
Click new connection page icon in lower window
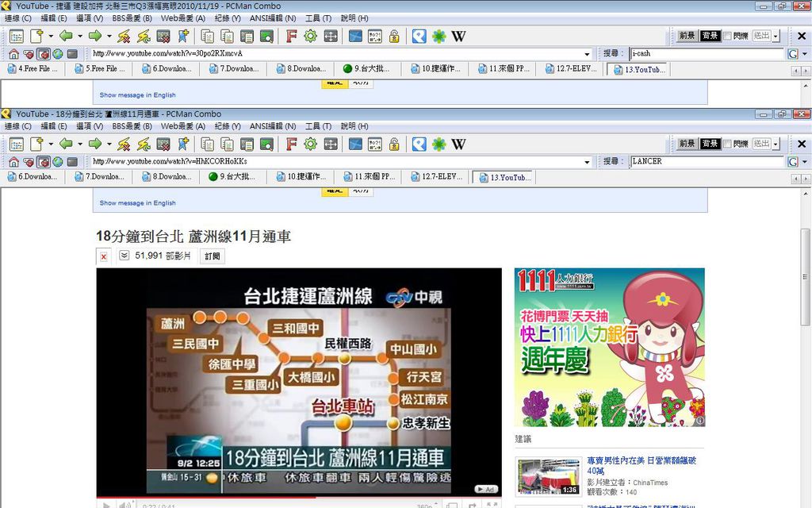point(36,144)
